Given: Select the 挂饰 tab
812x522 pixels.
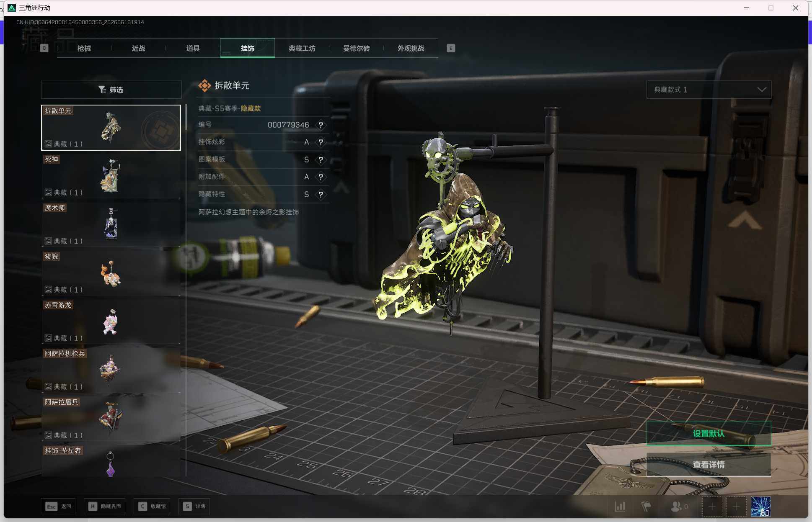Looking at the screenshot, I should pyautogui.click(x=248, y=48).
